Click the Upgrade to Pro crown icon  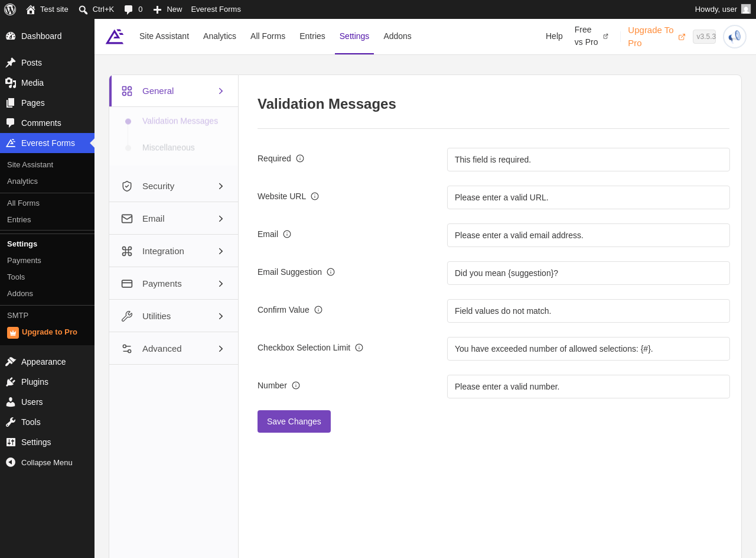[13, 333]
